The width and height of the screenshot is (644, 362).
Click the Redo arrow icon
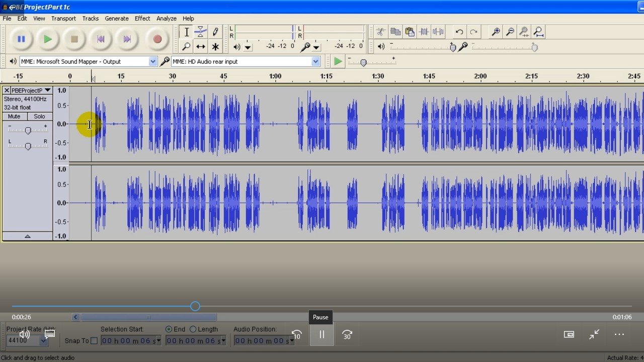point(473,32)
